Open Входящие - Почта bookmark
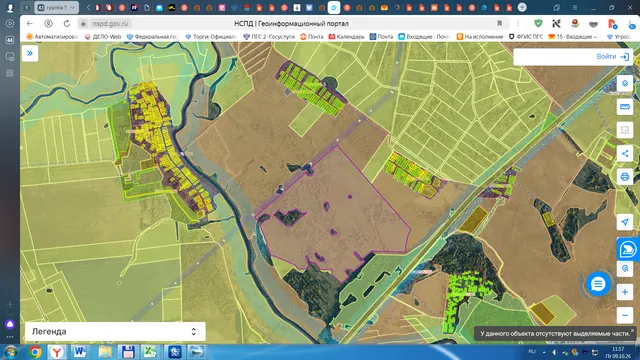The image size is (640, 360). point(424,37)
